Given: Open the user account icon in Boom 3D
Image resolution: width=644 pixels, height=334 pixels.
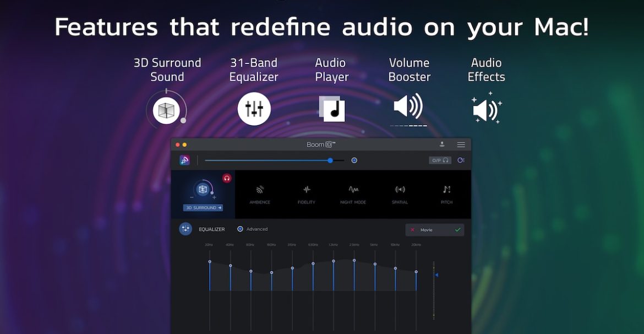Looking at the screenshot, I should pyautogui.click(x=442, y=144).
